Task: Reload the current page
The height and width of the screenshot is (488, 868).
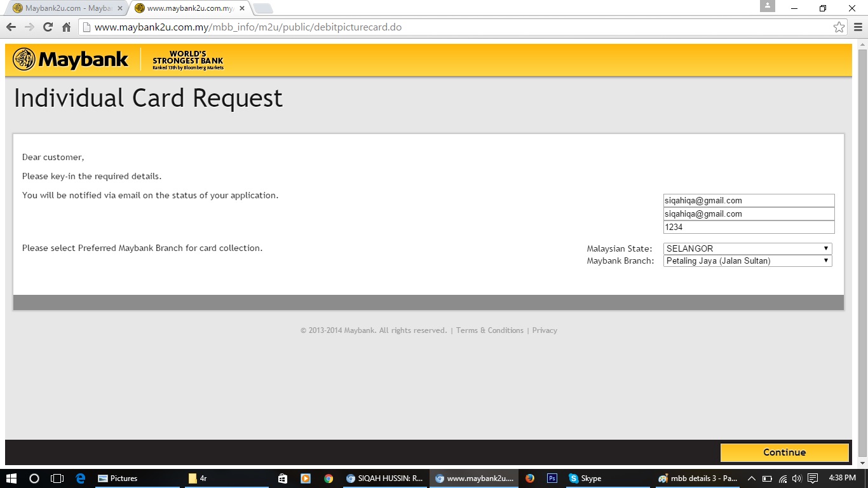Action: [48, 27]
